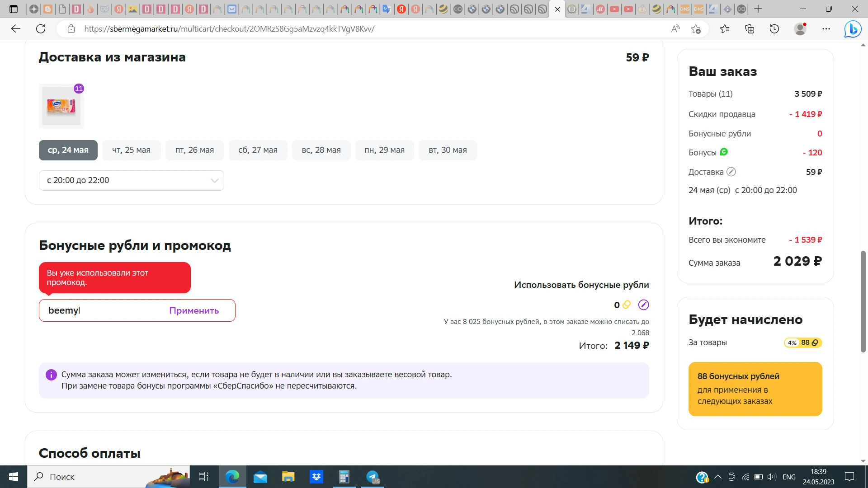Open the taskbar clock and calendar
Image resolution: width=868 pixels, height=488 pixels.
click(x=818, y=477)
